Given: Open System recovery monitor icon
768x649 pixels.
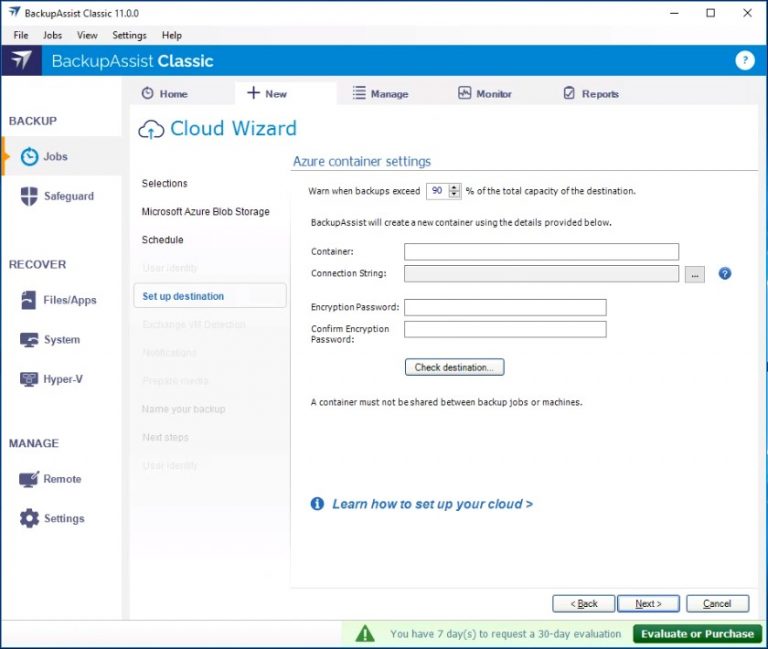Looking at the screenshot, I should point(30,340).
